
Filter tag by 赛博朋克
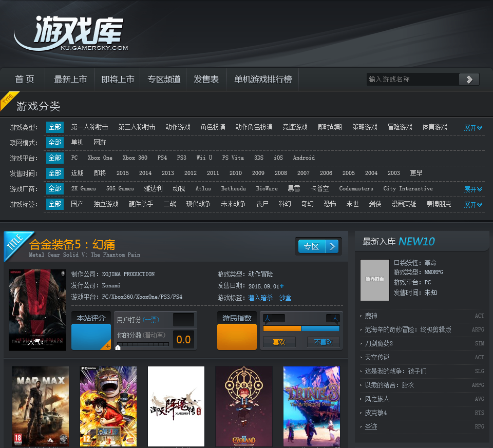[x=439, y=204]
